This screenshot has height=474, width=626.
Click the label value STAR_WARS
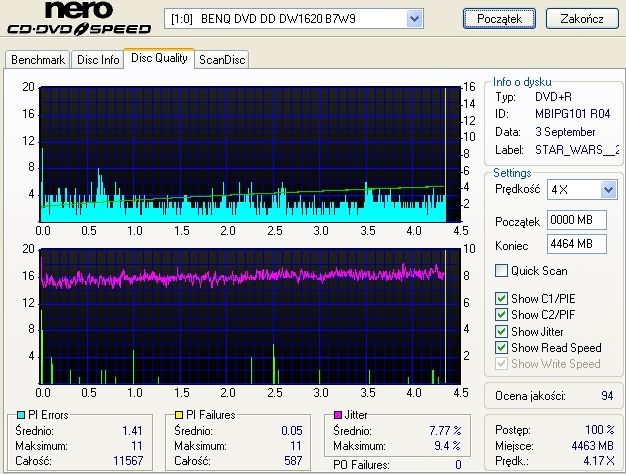(577, 150)
